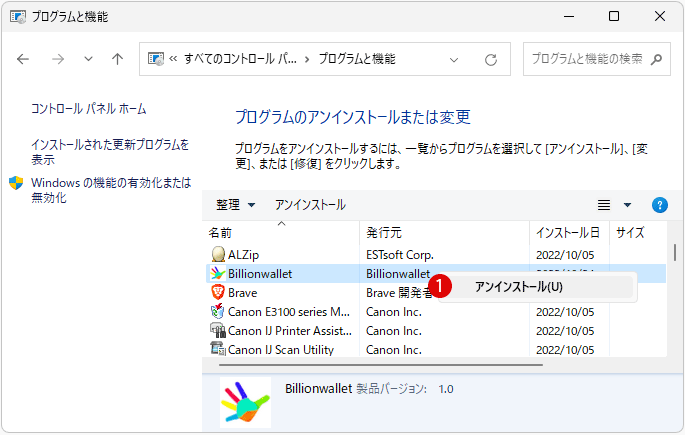The height and width of the screenshot is (435, 685).
Task: Click the forward navigation arrow
Action: (x=58, y=59)
